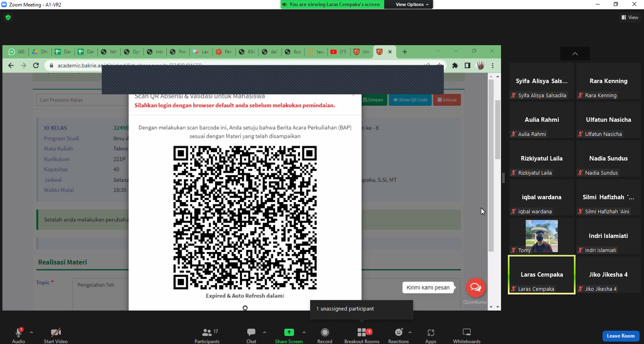Switch to the WhatsApp browser tab
The image size is (644, 344).
pos(17,52)
